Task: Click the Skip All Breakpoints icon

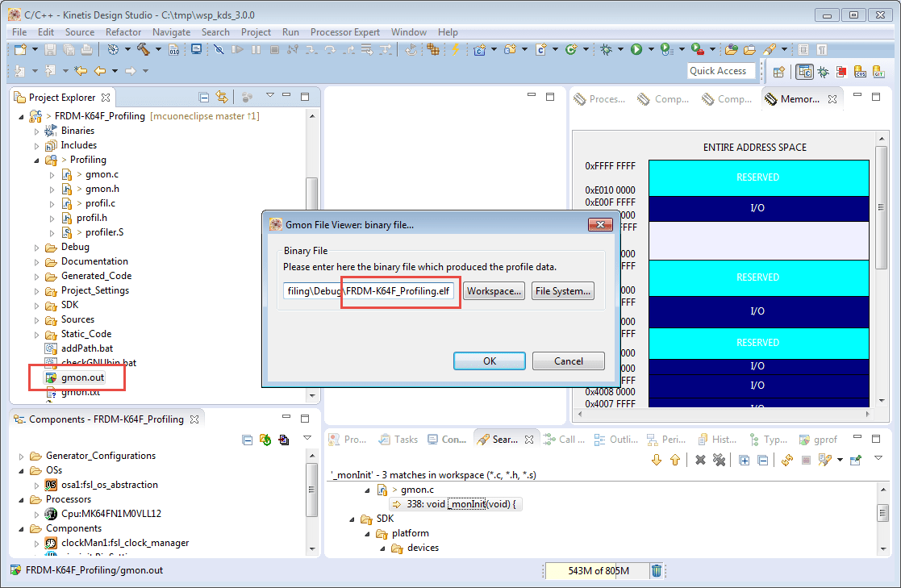Action: [219, 49]
